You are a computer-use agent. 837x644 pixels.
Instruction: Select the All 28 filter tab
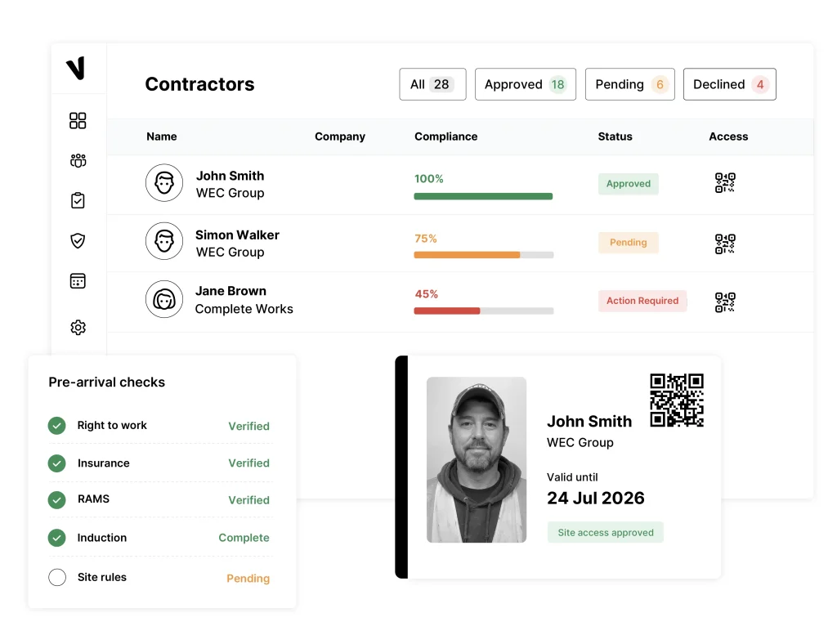(x=433, y=84)
